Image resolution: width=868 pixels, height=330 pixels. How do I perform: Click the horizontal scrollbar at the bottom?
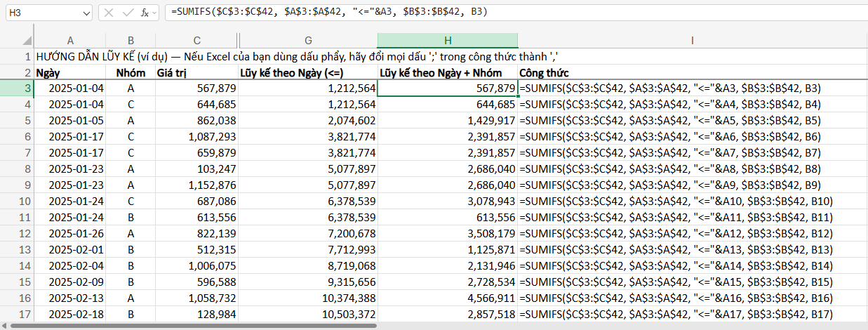pos(211,326)
